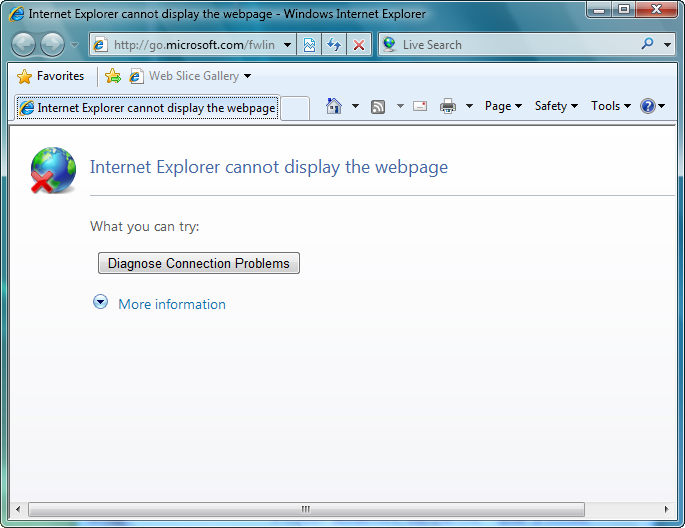This screenshot has height=528, width=685.
Task: Click the horizontal scrollbar thumb
Action: (306, 509)
